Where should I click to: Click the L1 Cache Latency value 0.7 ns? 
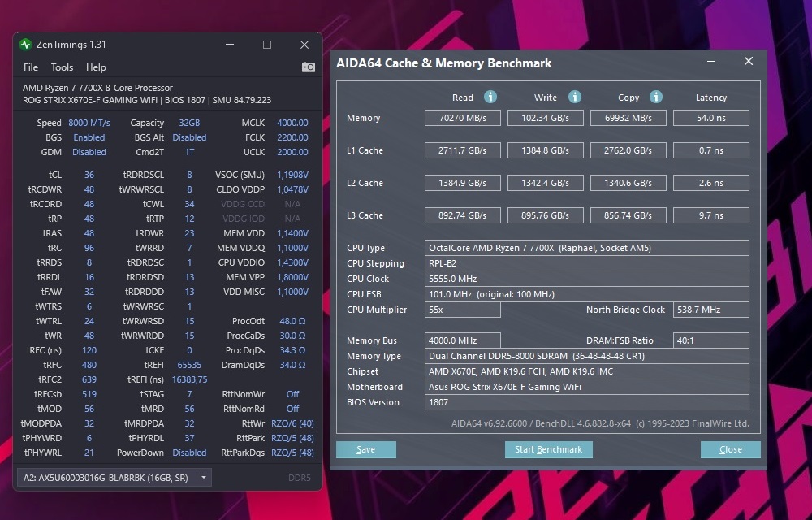[x=711, y=150]
